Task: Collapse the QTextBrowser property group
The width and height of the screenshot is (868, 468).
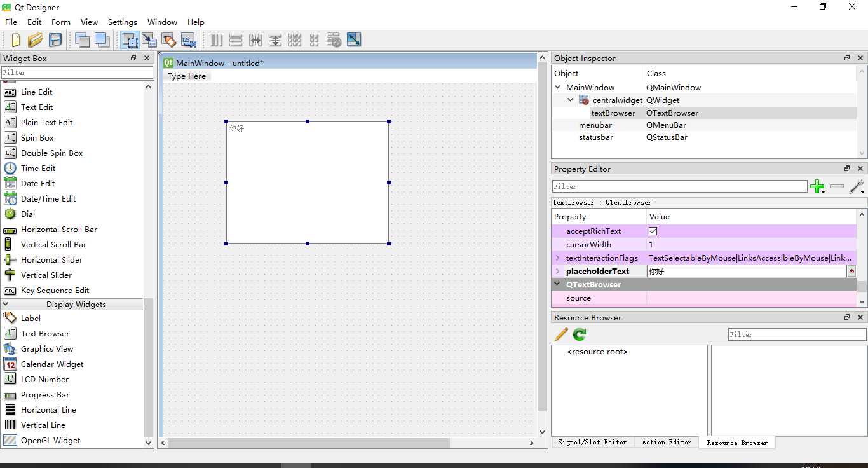Action: (x=558, y=285)
